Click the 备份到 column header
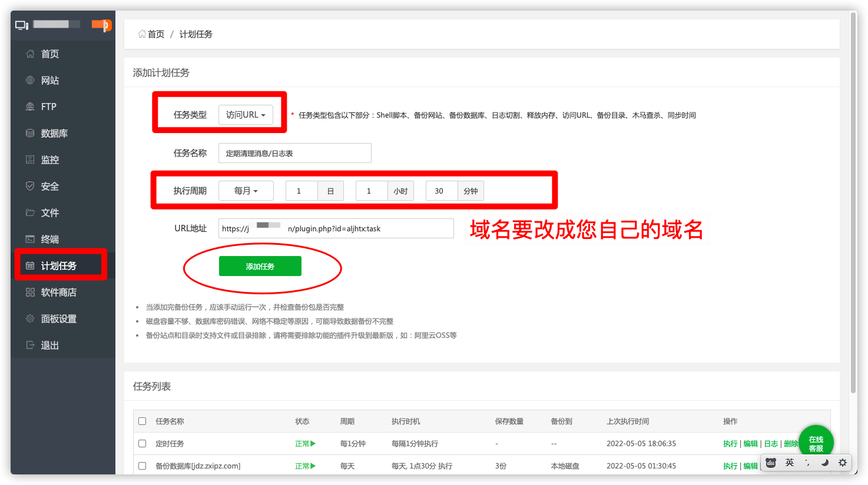 pos(561,421)
